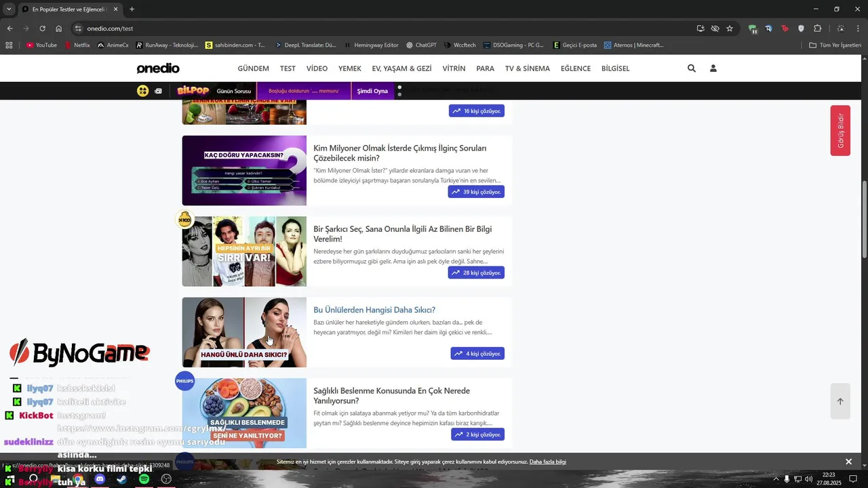Open Tüm Yer İşaretleri folder
Screen dimensions: 868x488
coord(835,45)
